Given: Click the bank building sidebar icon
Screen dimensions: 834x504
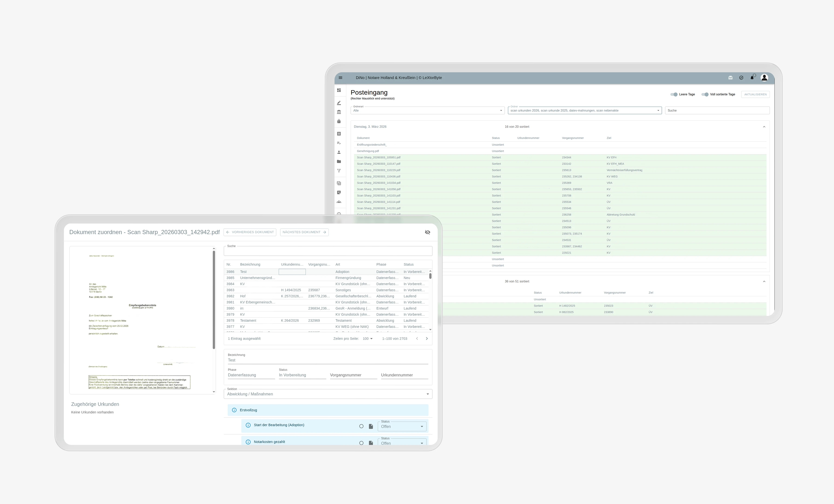Looking at the screenshot, I should coord(339,112).
